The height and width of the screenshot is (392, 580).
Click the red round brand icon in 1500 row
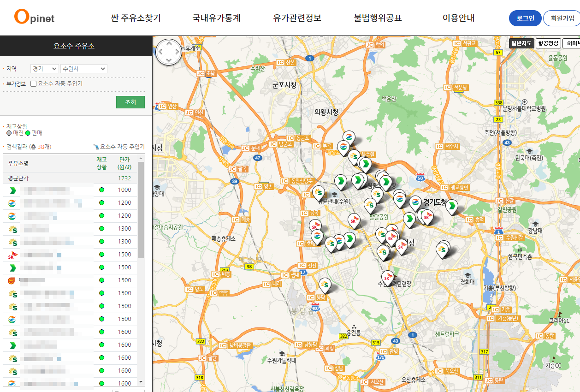(12, 280)
